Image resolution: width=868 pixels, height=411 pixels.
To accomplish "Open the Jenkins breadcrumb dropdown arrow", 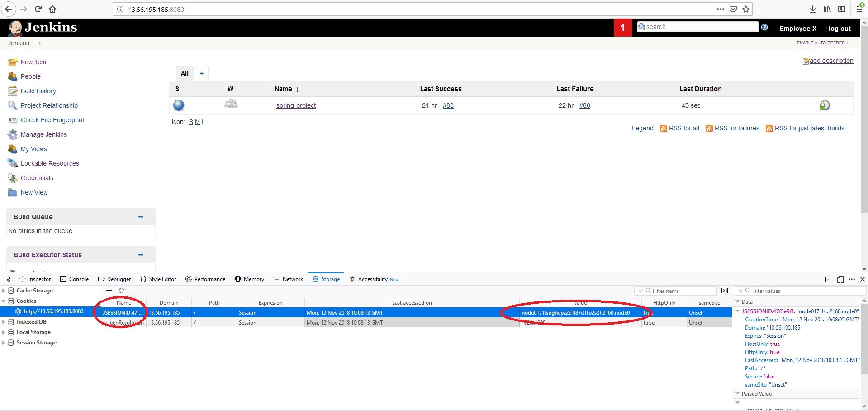I will tap(40, 43).
